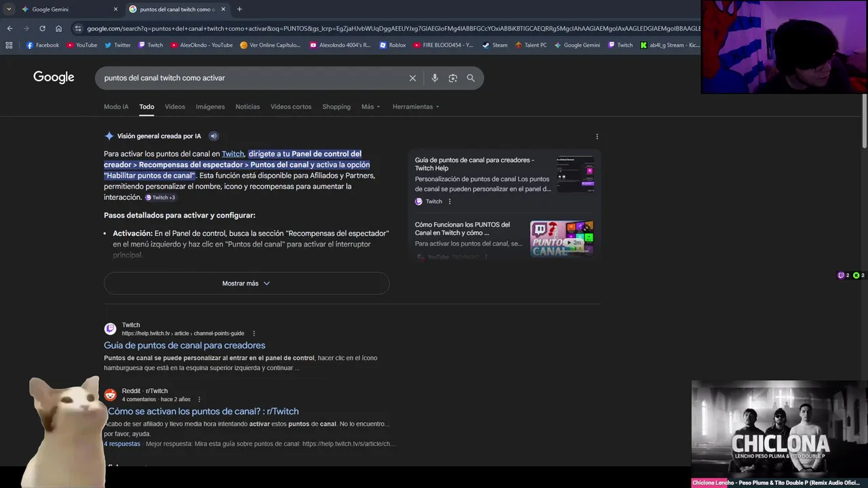Open options for help.twitch.tv result
This screenshot has height=488, width=868.
pos(254,333)
